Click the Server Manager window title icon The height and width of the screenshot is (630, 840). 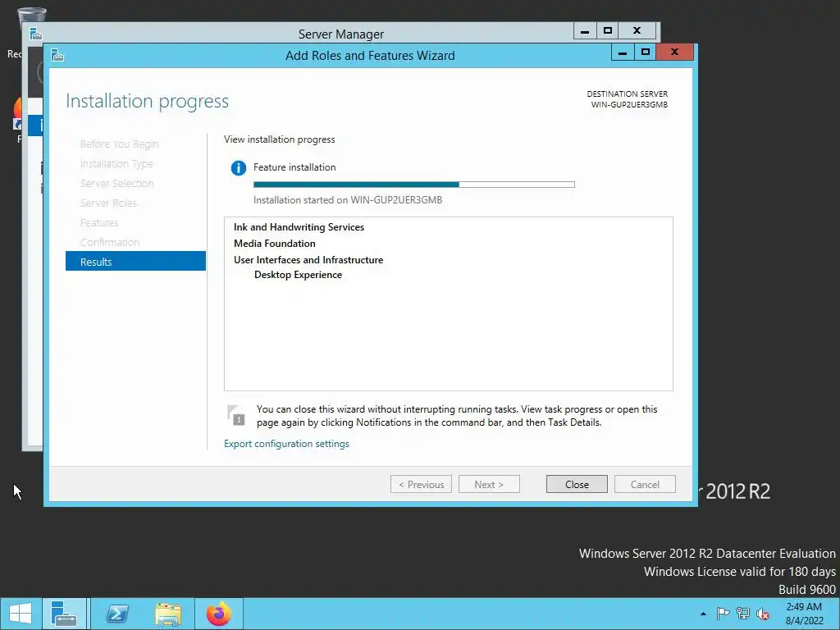36,34
